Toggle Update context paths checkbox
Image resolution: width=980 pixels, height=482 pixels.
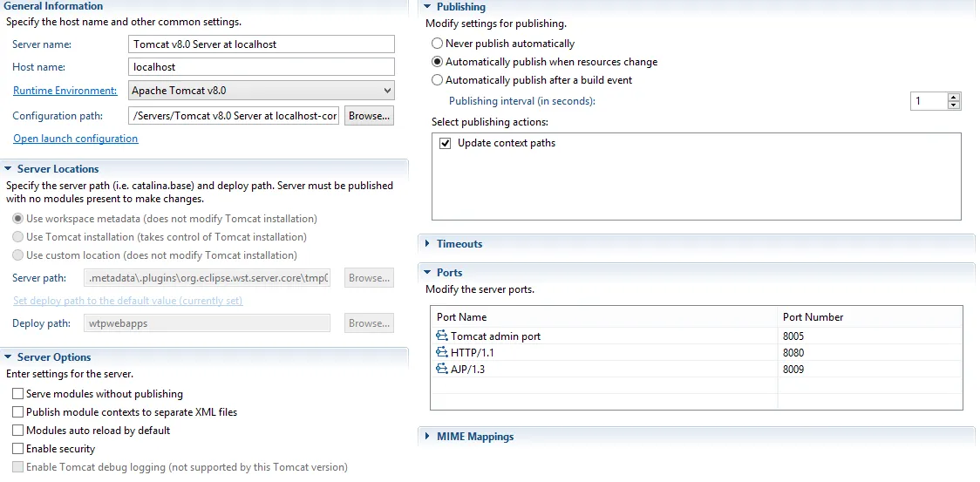[x=445, y=143]
